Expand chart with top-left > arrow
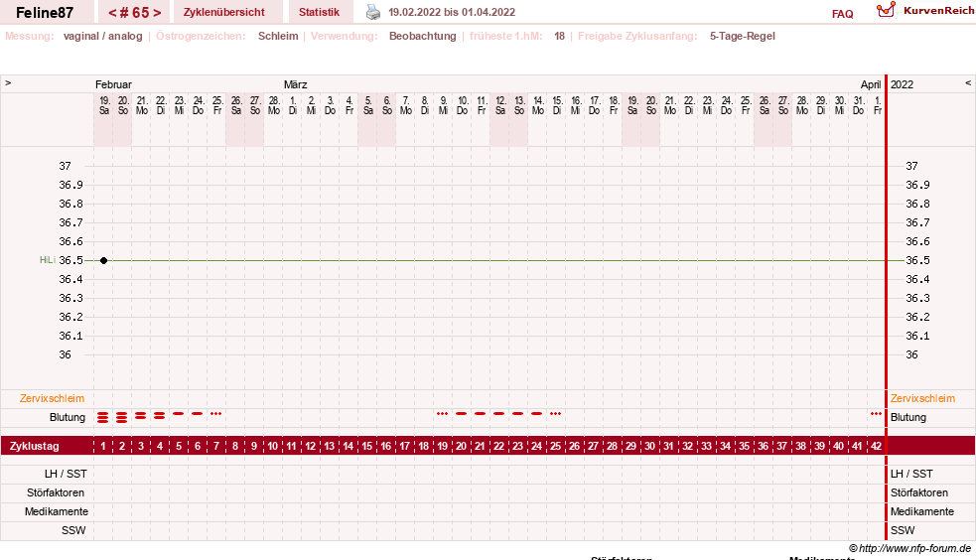The image size is (976, 560). point(8,82)
